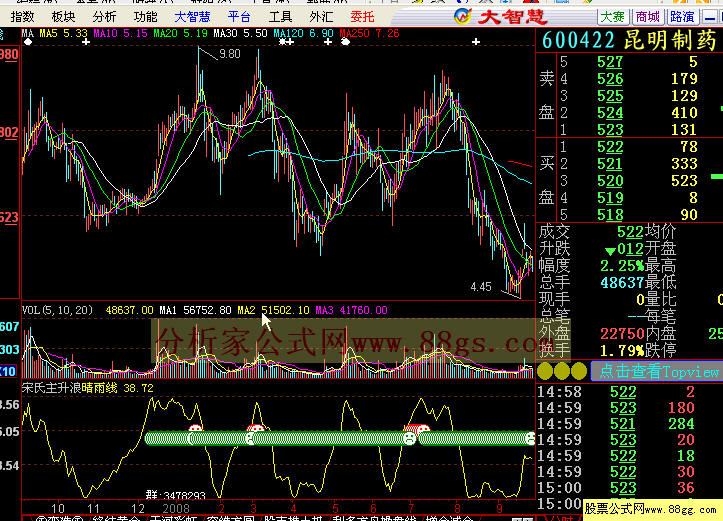Open the 板块 menu
The width and height of the screenshot is (723, 521).
[63, 17]
